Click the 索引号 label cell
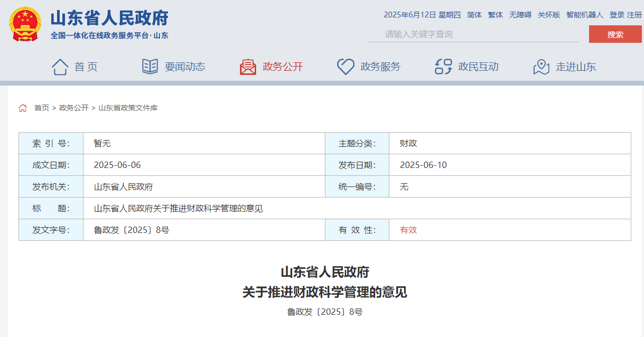The height and width of the screenshot is (337, 644). (x=51, y=143)
